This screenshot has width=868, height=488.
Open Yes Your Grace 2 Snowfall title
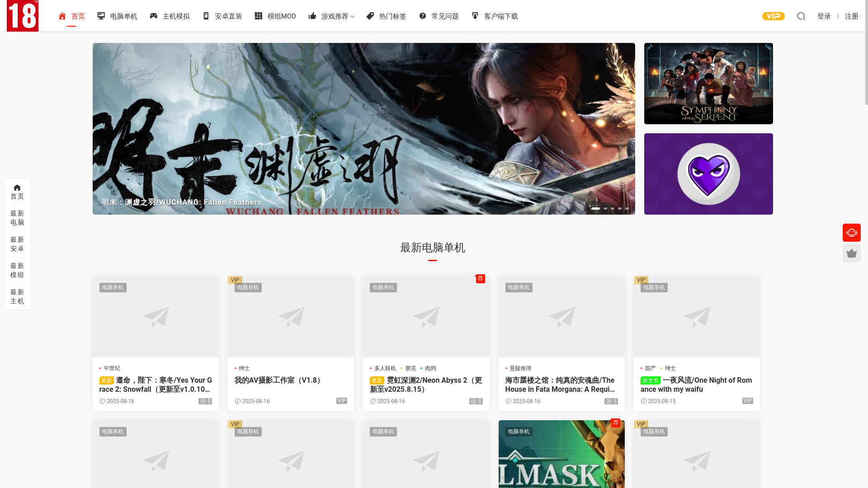click(x=156, y=385)
